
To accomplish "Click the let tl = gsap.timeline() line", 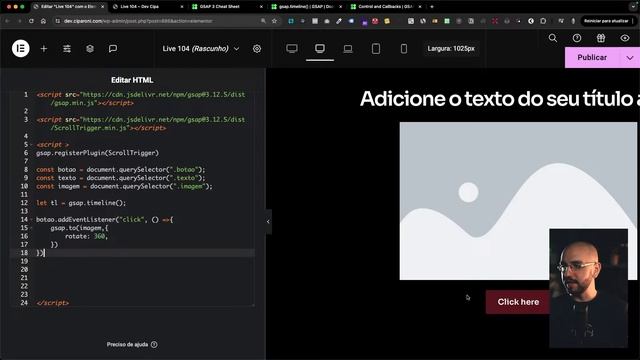I will pos(81,203).
